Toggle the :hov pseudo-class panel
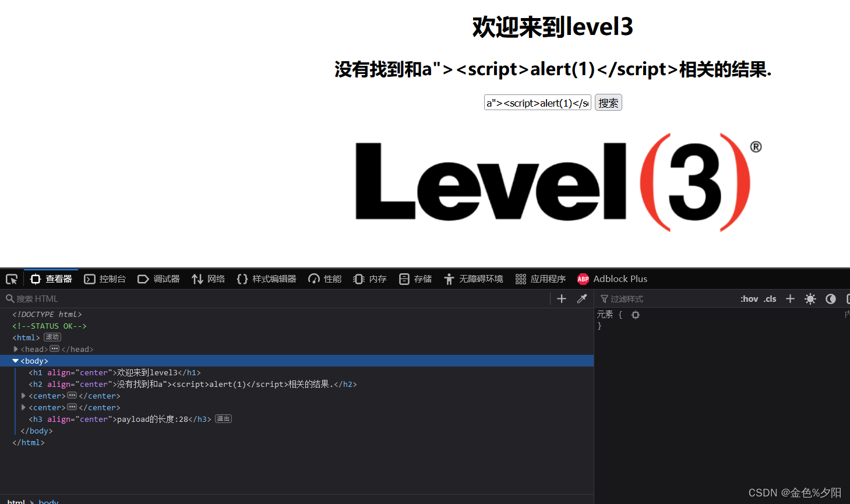This screenshot has width=850, height=504. (749, 299)
